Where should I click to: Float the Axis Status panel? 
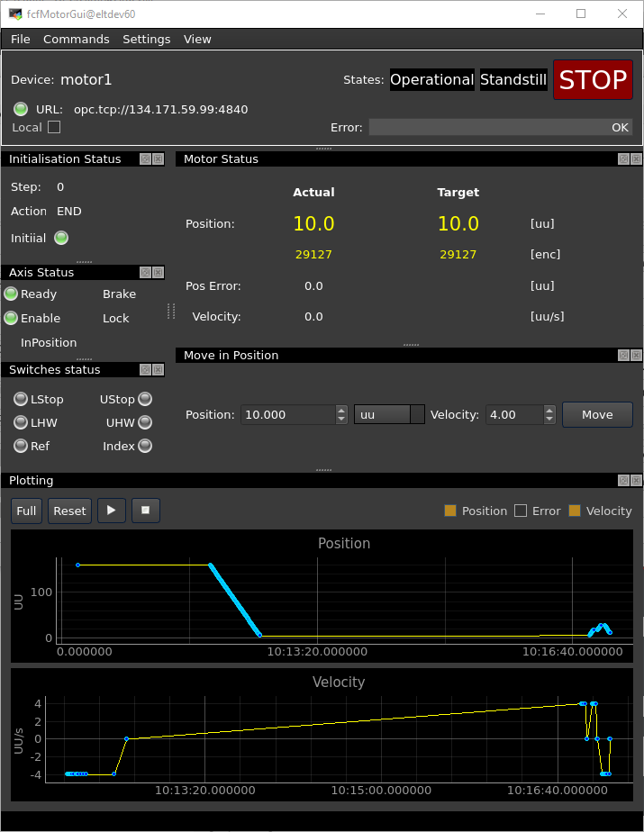pos(145,272)
